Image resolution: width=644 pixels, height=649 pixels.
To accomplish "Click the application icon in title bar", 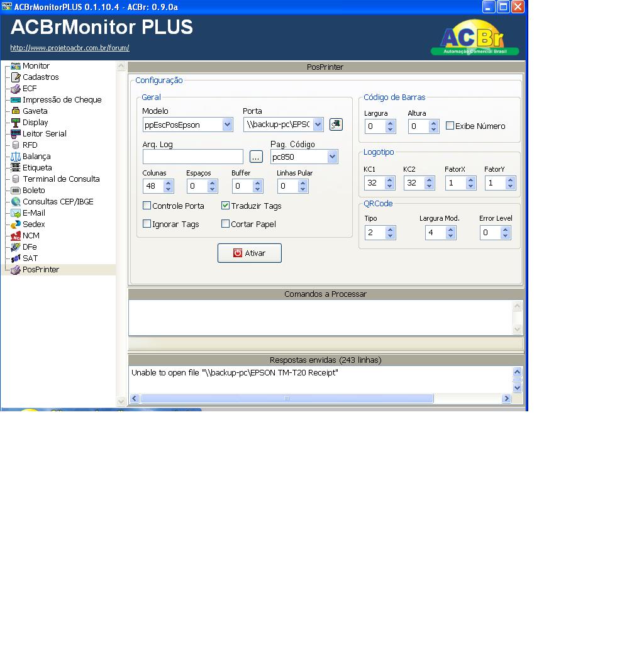I will pos(6,7).
